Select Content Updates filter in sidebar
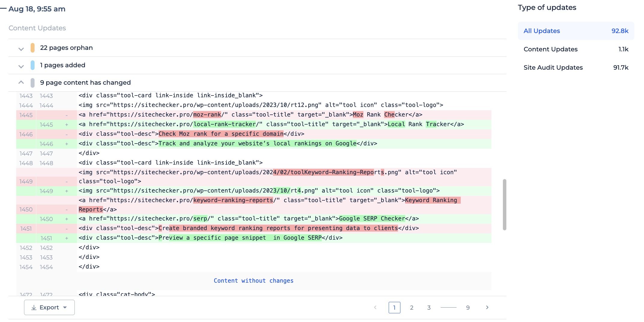Viewport: 644px width, 322px height. click(576, 49)
